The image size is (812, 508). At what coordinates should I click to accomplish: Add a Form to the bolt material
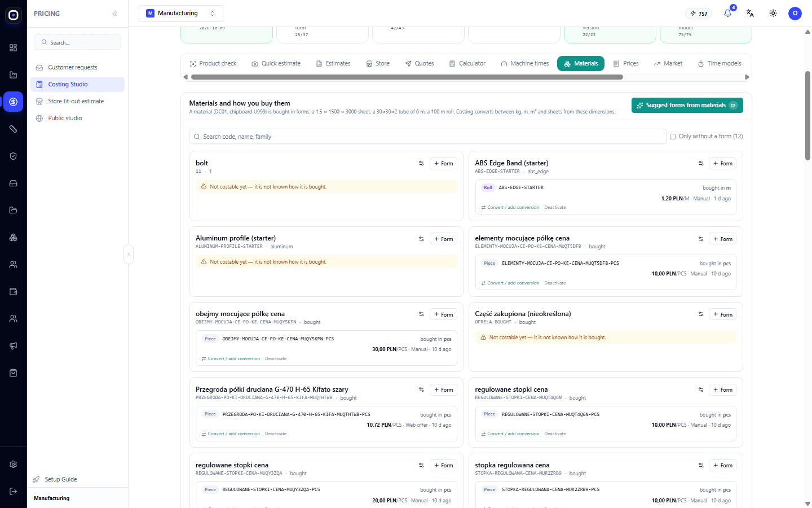443,164
